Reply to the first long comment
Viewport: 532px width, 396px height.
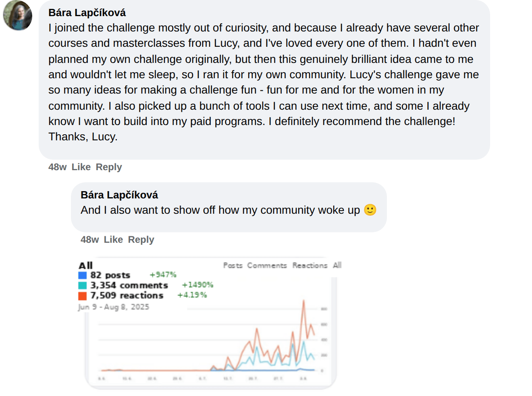click(x=109, y=167)
